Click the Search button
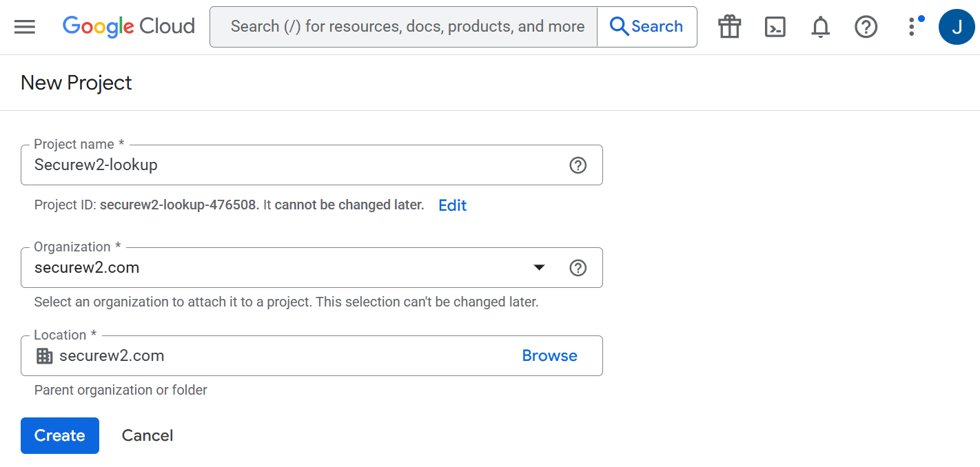This screenshot has width=980, height=467. pyautogui.click(x=646, y=27)
